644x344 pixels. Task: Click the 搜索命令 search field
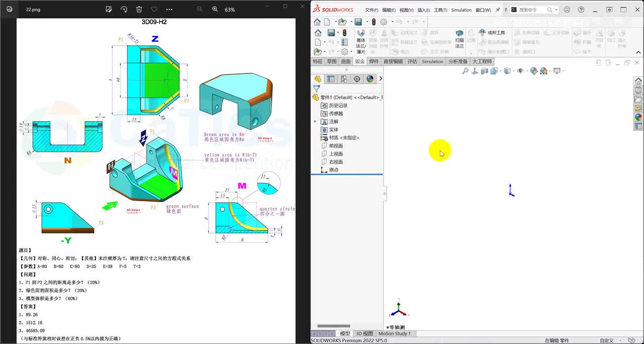pos(529,10)
